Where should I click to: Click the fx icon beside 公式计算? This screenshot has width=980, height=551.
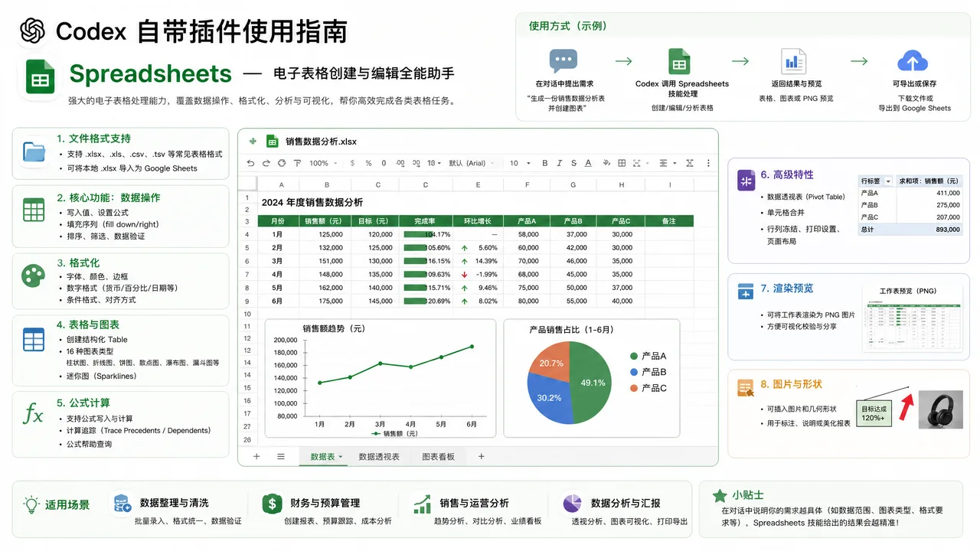click(x=34, y=415)
